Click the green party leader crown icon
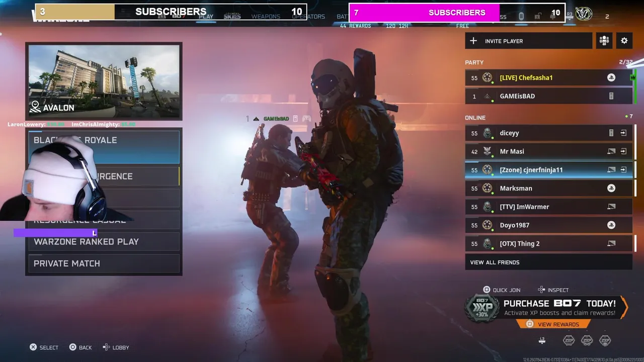 point(633,77)
